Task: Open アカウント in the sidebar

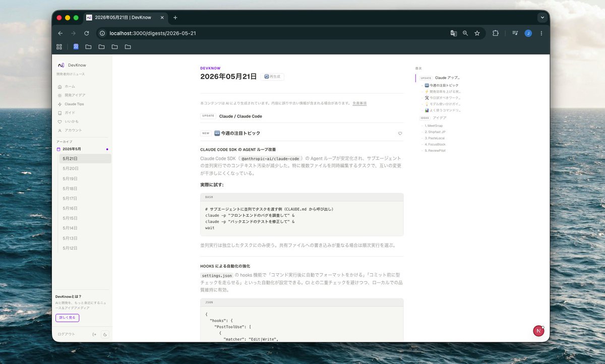Action: (x=70, y=130)
